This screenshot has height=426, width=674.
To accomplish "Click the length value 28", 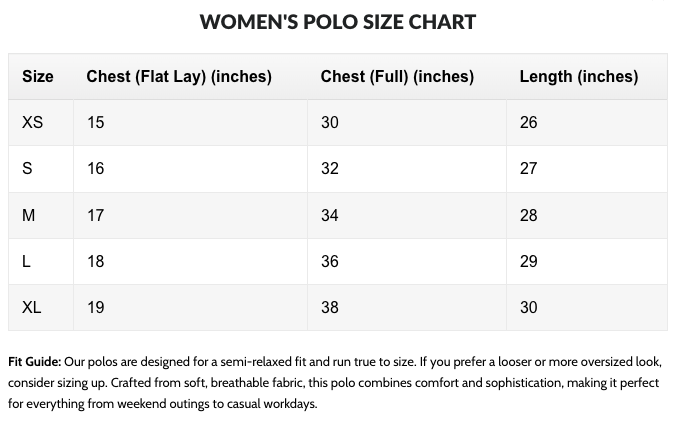I will tap(529, 215).
